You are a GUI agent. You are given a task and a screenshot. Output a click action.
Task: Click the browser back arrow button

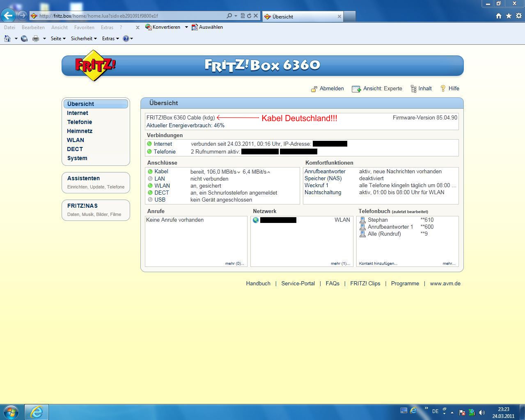coord(8,16)
